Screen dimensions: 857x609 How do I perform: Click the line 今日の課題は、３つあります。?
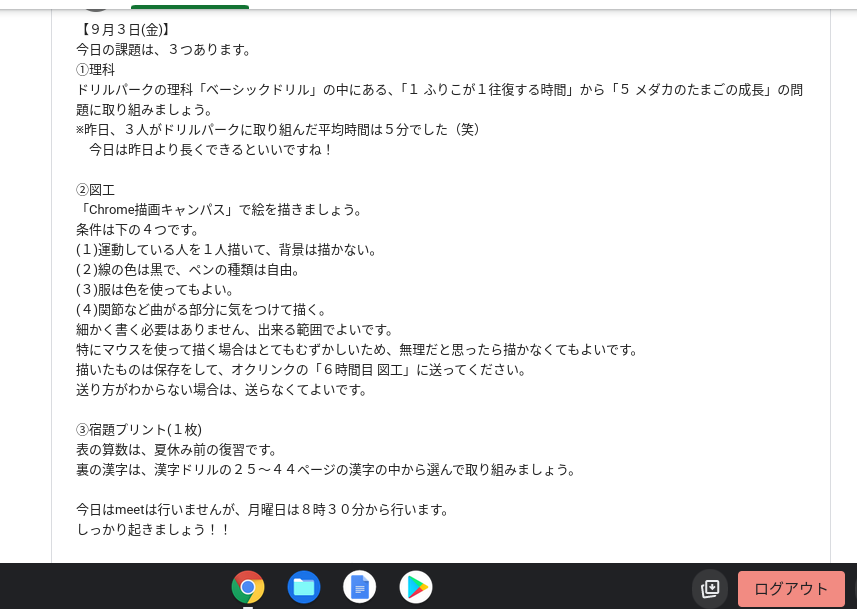point(164,50)
